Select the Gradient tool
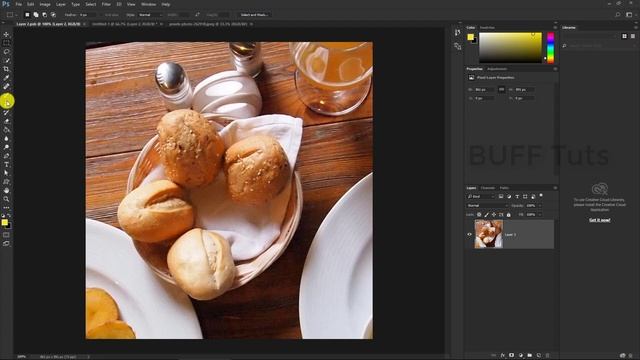 tap(6, 130)
